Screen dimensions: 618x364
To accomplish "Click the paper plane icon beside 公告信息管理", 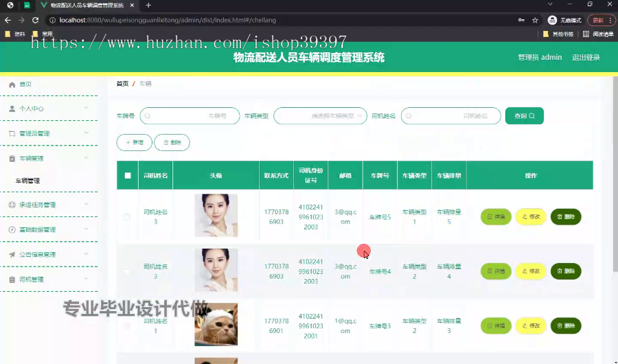I will [x=12, y=254].
